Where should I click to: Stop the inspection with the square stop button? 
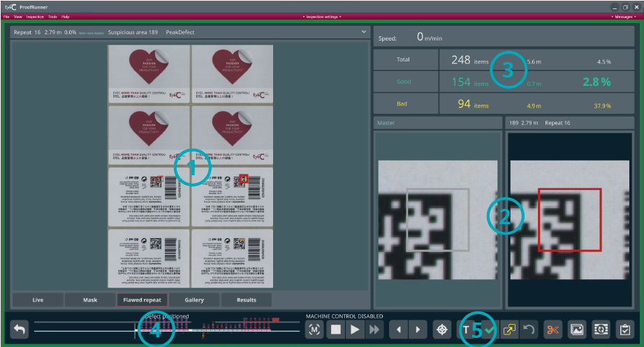click(335, 330)
